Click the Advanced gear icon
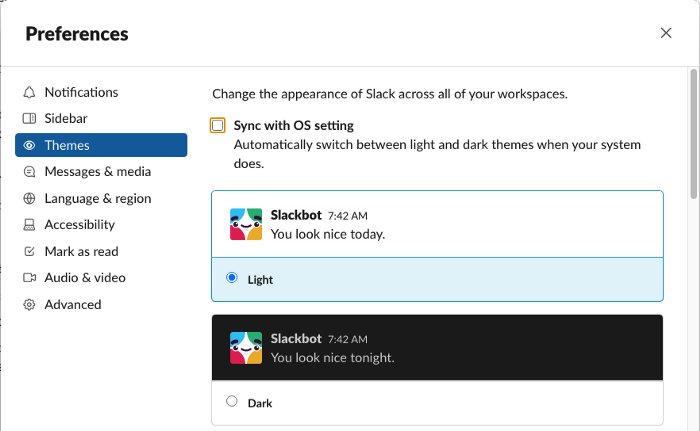This screenshot has height=431, width=700. (x=29, y=305)
